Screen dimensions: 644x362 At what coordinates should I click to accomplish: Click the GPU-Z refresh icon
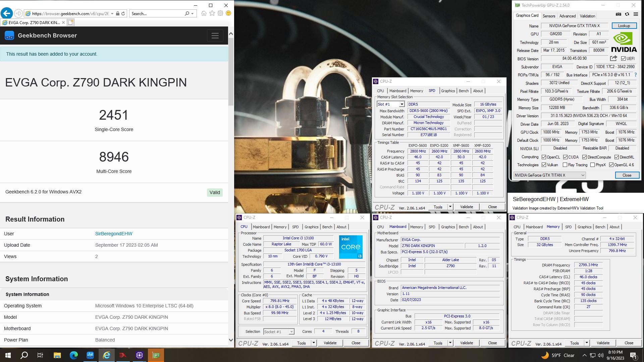tap(627, 14)
